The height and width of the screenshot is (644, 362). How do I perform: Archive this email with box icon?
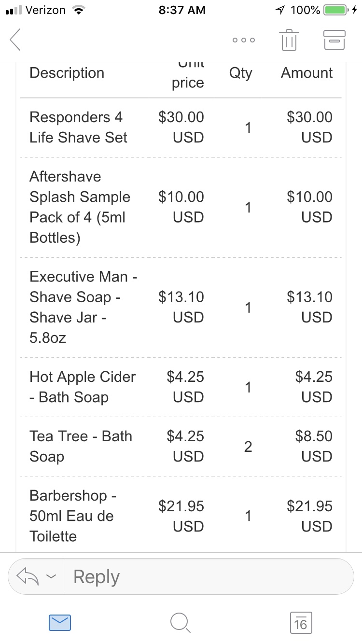(334, 40)
